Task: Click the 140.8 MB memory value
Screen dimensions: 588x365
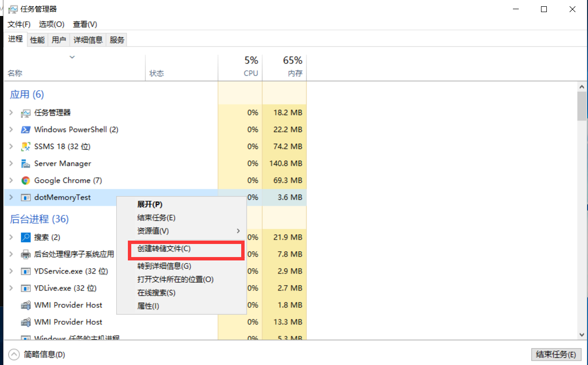Action: (286, 164)
